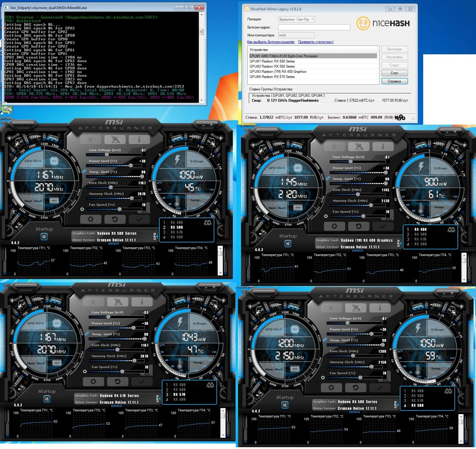Click the NiceHash logo
Screen dimensions: 476x449
(x=383, y=23)
